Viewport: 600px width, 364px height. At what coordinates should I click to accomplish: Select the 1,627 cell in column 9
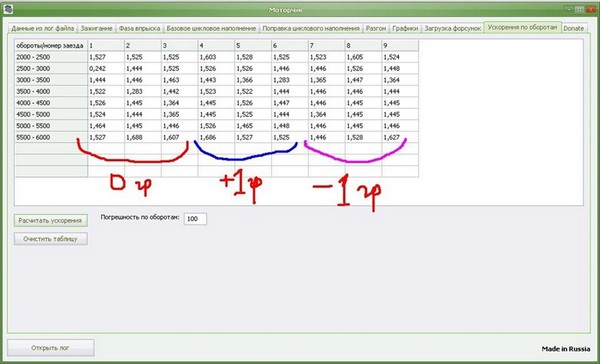[x=400, y=137]
